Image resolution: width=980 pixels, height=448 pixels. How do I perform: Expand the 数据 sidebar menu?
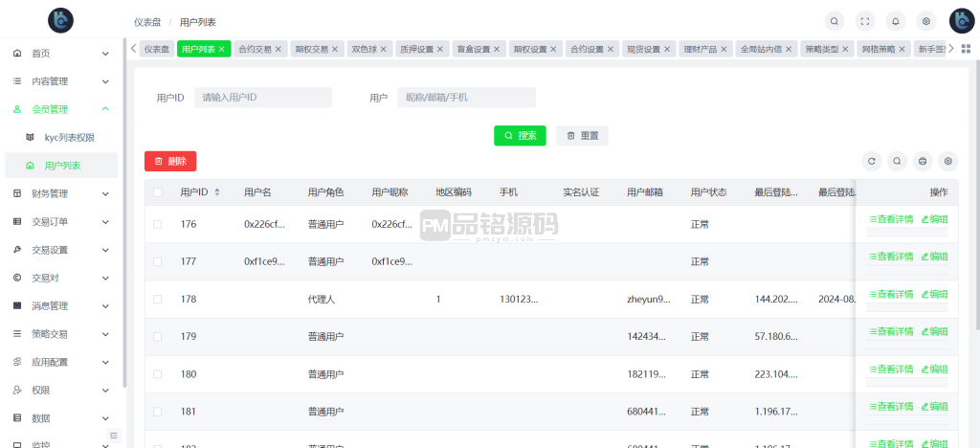pos(61,418)
